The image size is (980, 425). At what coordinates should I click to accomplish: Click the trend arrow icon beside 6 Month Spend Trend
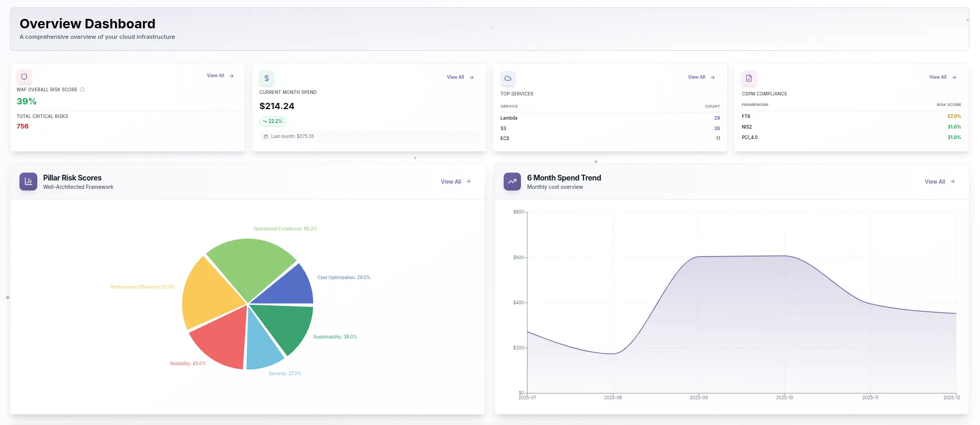tap(512, 182)
